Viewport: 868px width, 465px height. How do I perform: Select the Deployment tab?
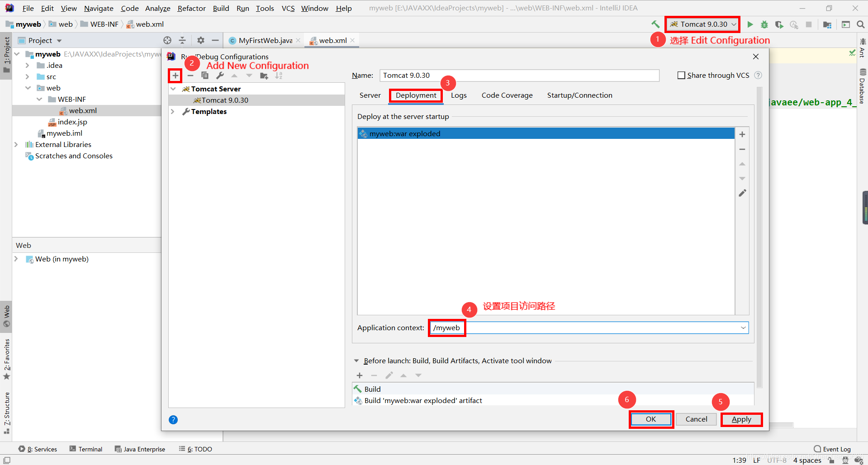416,95
